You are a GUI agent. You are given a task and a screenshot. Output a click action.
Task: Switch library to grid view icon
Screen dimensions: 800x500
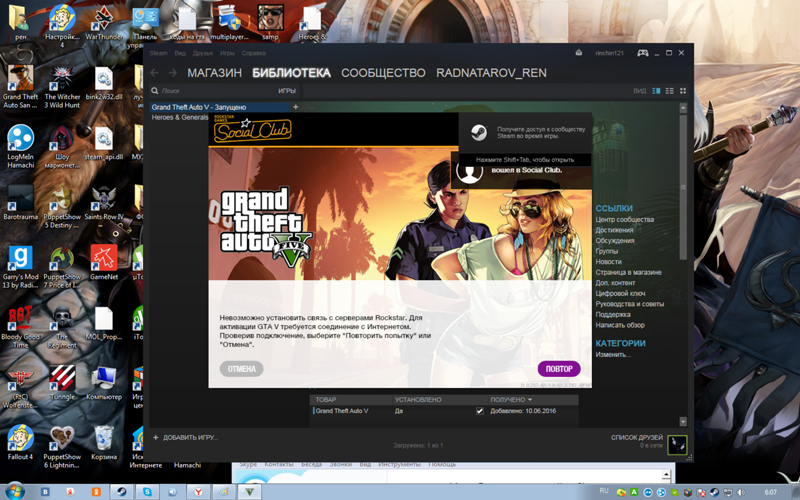683,91
